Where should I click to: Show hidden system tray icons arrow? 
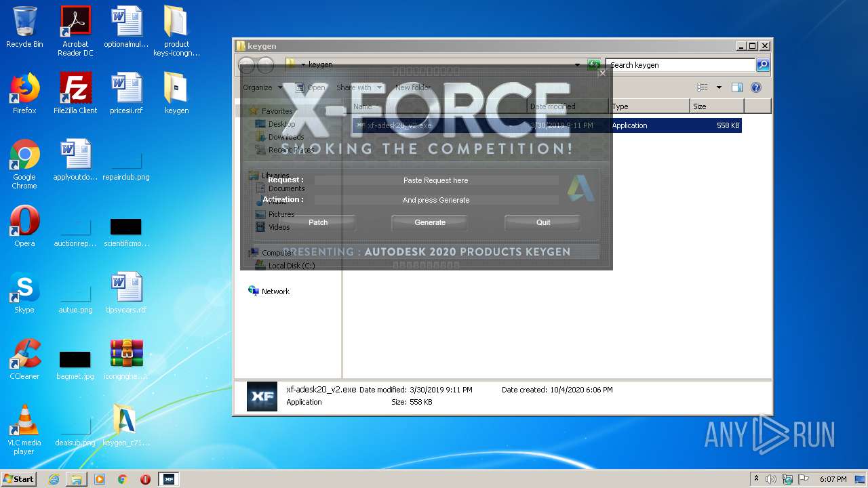tap(756, 479)
